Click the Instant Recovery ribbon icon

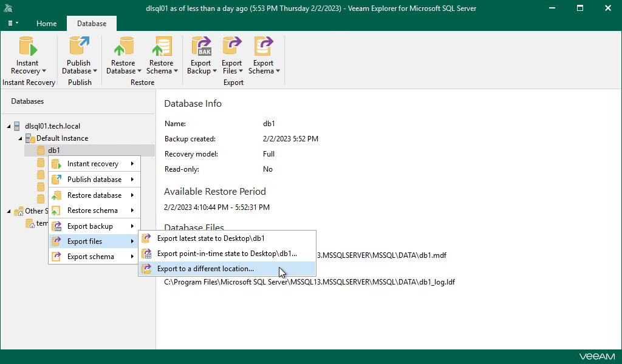point(28,46)
